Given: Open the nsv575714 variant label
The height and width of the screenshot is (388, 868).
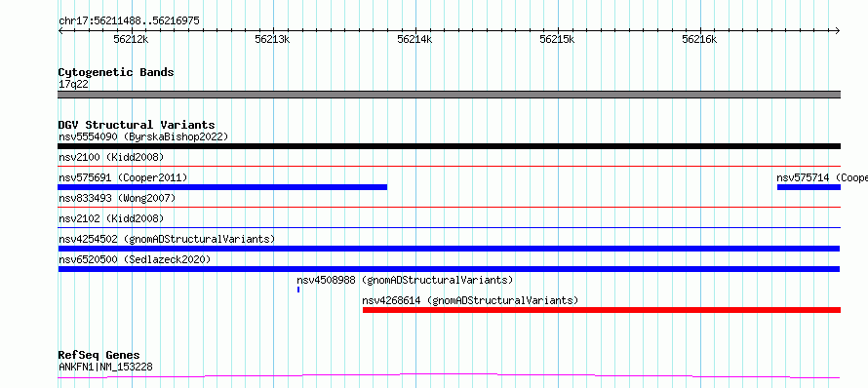Looking at the screenshot, I should tap(822, 177).
